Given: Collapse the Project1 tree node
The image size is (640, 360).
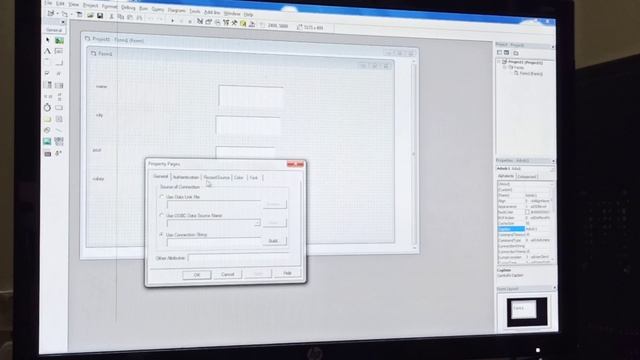Looking at the screenshot, I should pyautogui.click(x=499, y=62).
